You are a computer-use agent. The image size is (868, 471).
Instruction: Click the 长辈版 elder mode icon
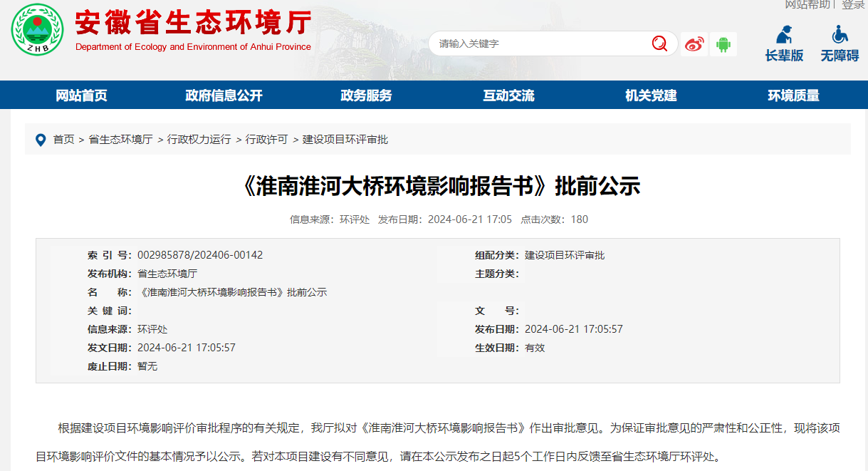tap(784, 34)
